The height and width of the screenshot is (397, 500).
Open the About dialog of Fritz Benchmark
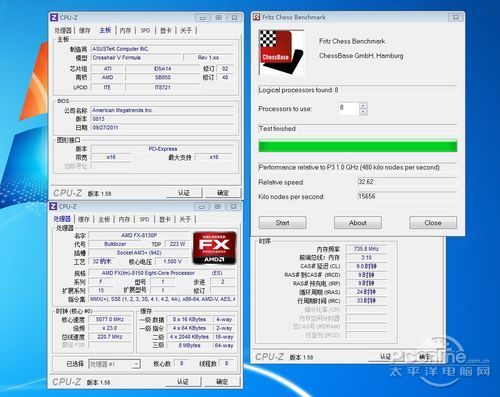358,223
